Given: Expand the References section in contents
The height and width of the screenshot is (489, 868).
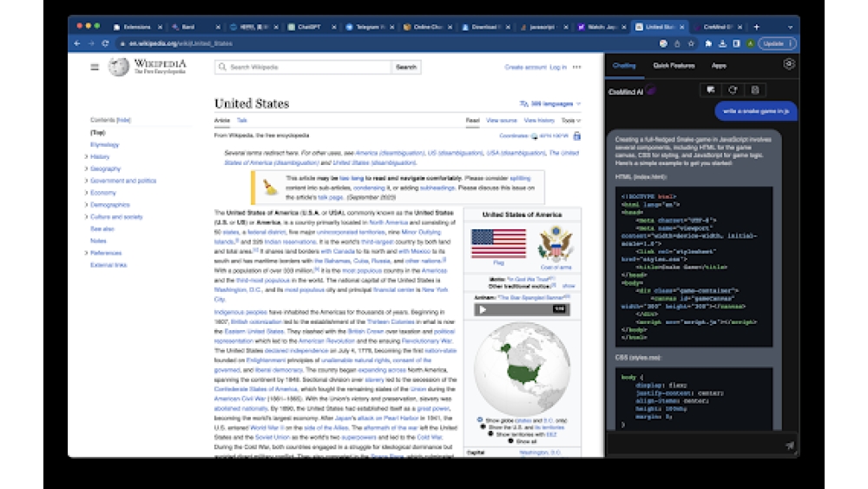Looking at the screenshot, I should pos(86,253).
